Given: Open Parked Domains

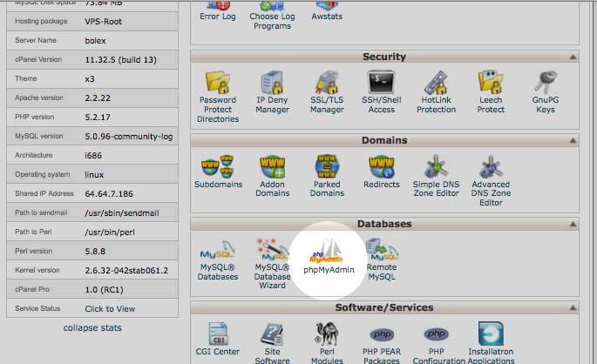Looking at the screenshot, I should [x=327, y=176].
